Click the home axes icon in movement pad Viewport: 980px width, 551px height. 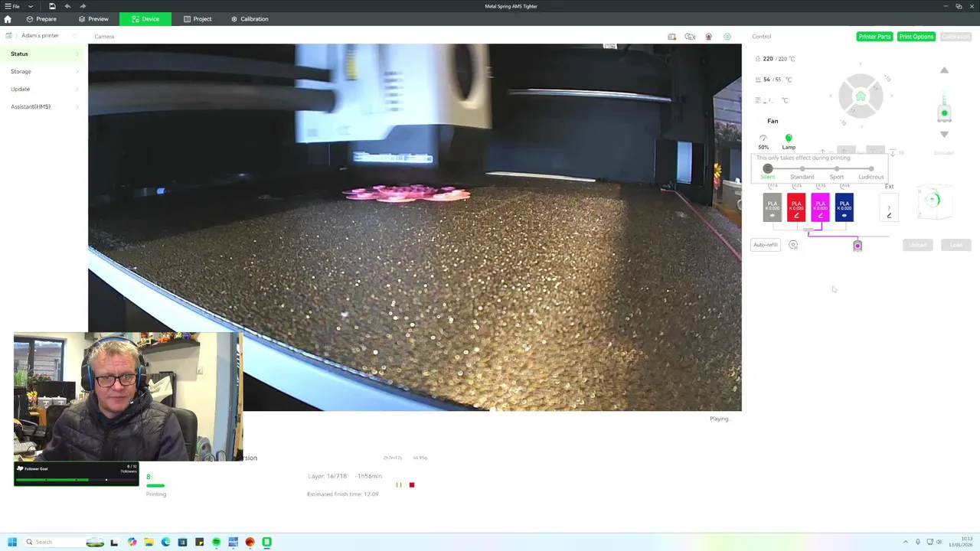tap(861, 96)
